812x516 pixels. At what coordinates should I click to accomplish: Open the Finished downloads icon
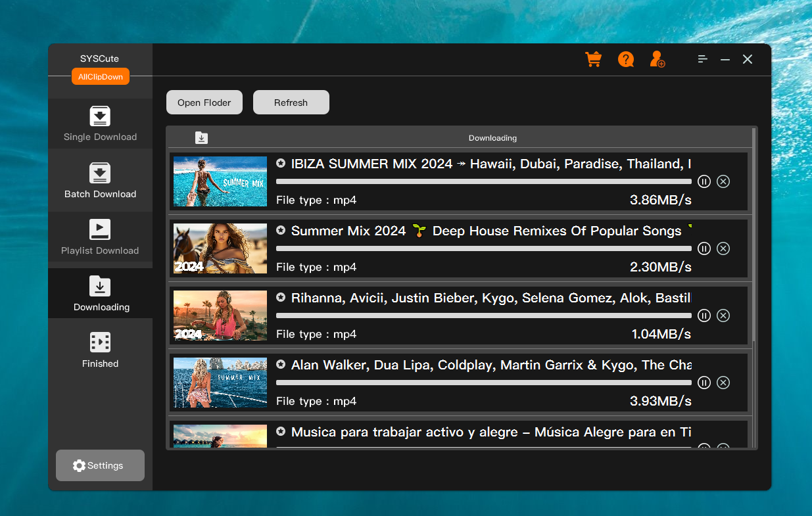click(100, 342)
